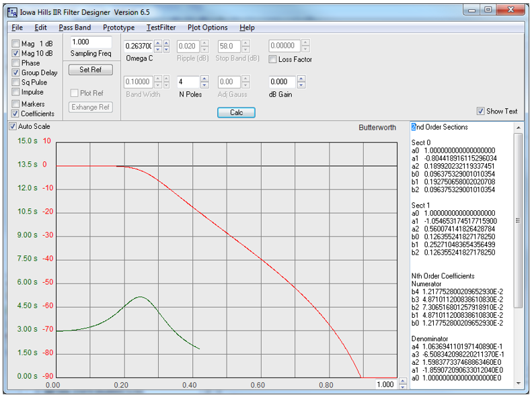Open the Plot Options menu

coord(208,28)
